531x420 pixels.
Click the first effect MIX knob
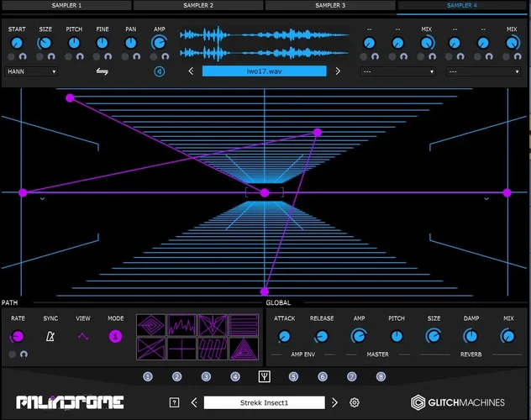(x=427, y=43)
